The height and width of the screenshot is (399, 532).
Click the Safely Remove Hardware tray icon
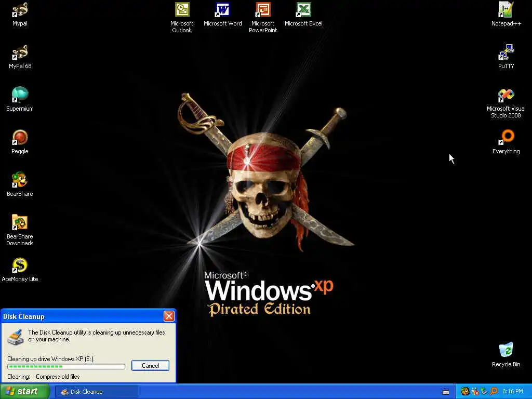click(x=484, y=392)
